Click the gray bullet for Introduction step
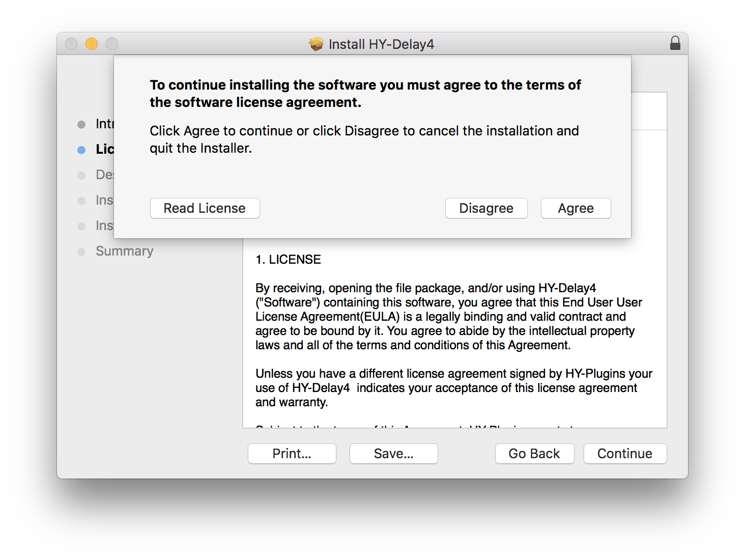745x560 pixels. click(x=81, y=124)
